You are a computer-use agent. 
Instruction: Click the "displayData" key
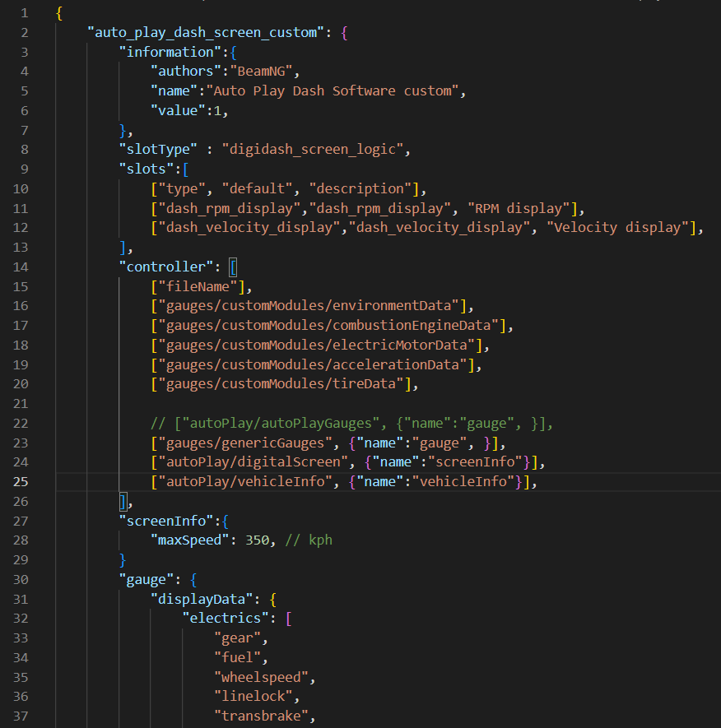pyautogui.click(x=202, y=600)
